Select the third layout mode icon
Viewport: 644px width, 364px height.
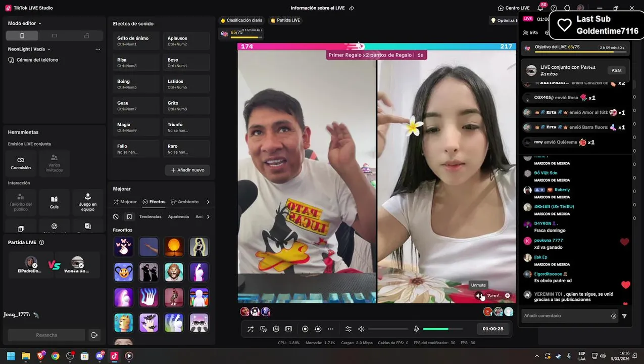pos(86,36)
